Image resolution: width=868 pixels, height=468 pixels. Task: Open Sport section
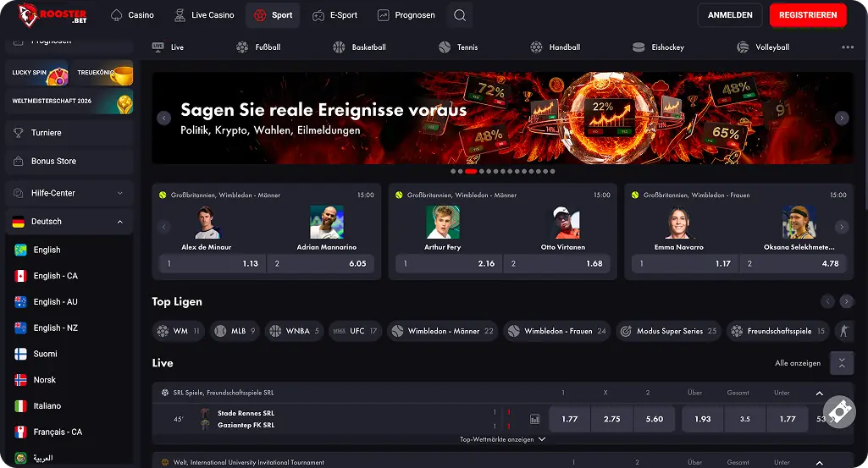click(x=273, y=15)
